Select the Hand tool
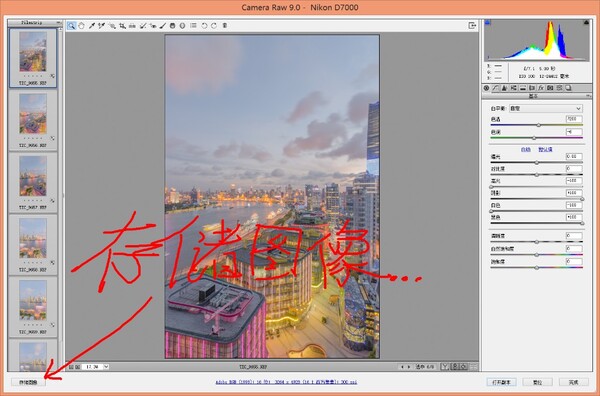Viewport: 600px width, 396px height. coord(82,26)
